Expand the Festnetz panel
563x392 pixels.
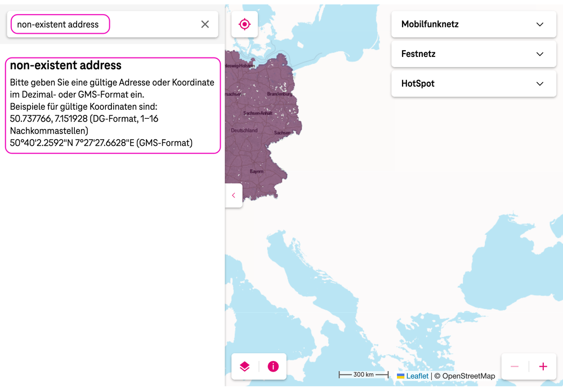point(540,54)
